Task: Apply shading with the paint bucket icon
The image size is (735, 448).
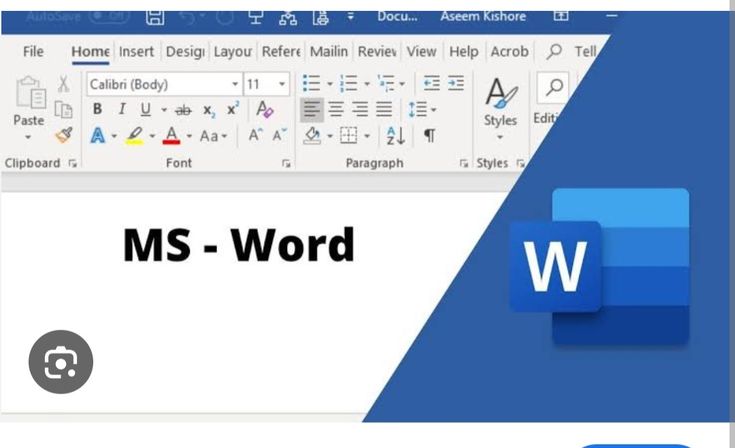Action: coord(312,136)
